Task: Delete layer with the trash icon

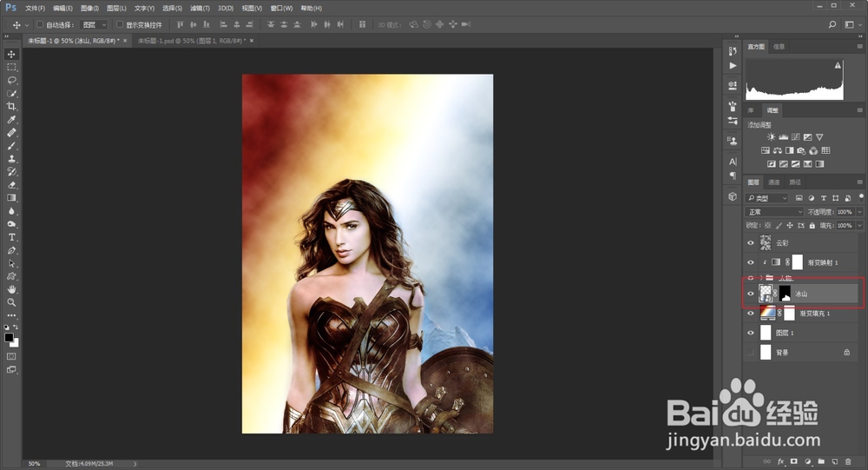Action: tap(848, 461)
